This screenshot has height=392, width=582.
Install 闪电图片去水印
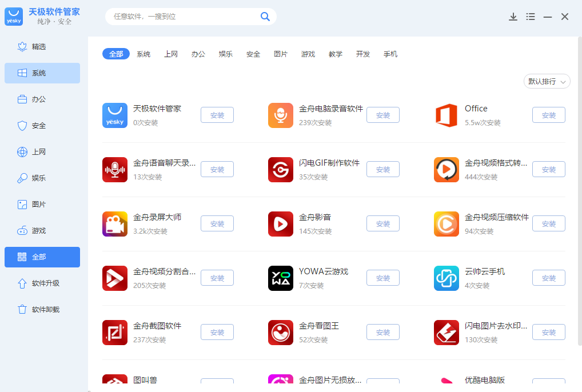coord(549,333)
